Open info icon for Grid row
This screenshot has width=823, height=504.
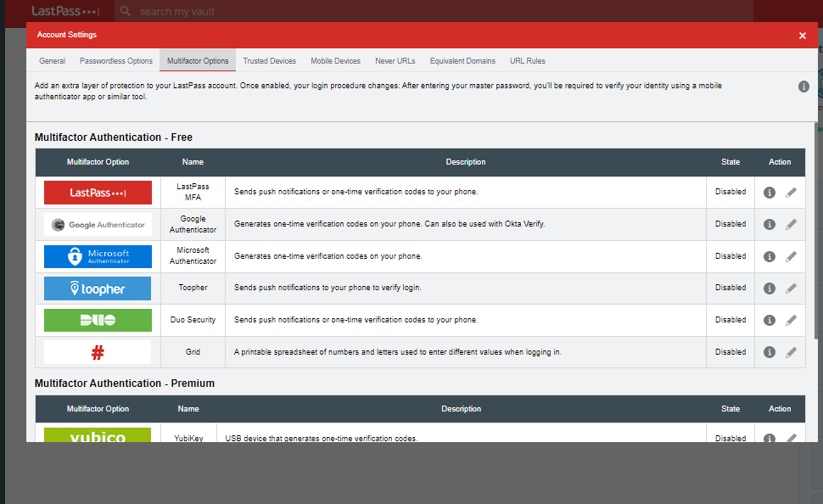pyautogui.click(x=770, y=352)
